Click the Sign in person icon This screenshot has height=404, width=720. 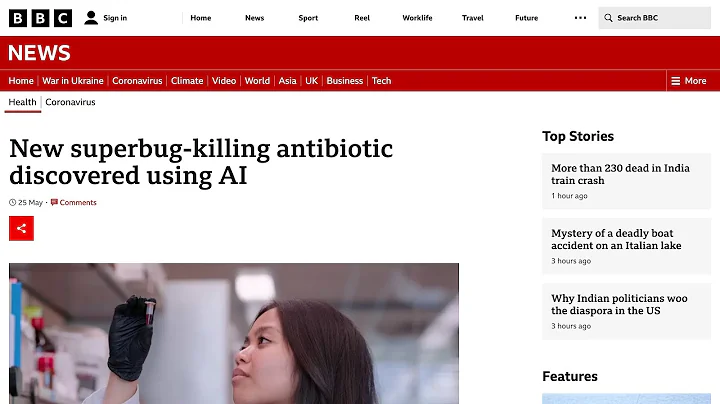[x=91, y=18]
